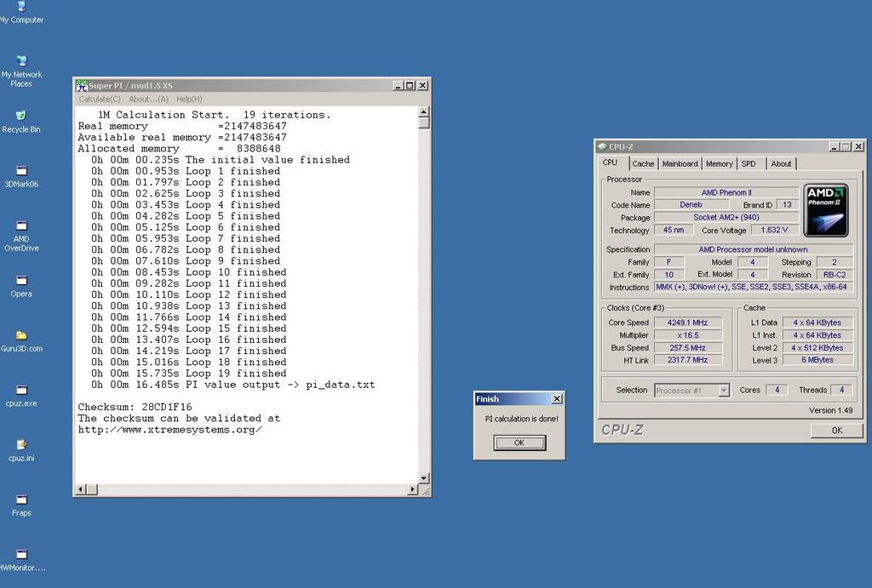The image size is (872, 588).
Task: Click the CPU-Z title bar icon
Action: click(602, 146)
